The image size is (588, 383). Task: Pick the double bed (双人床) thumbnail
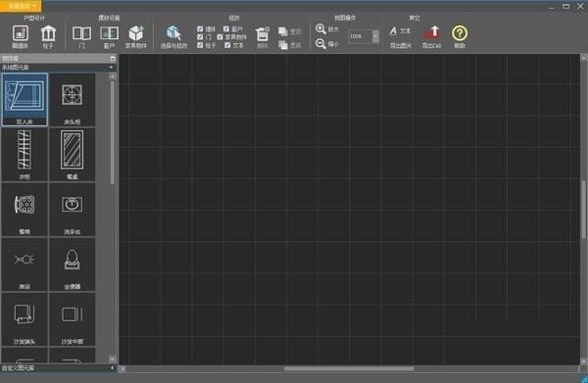pyautogui.click(x=24, y=99)
